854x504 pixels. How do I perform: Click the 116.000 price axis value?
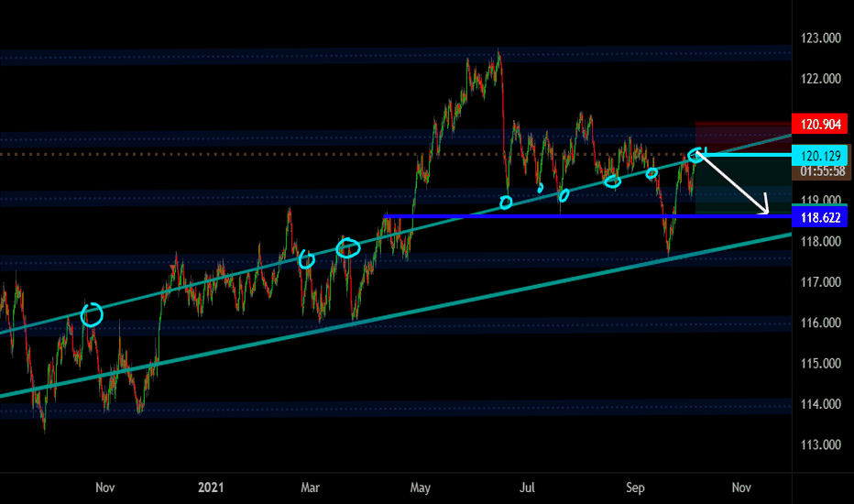point(821,323)
